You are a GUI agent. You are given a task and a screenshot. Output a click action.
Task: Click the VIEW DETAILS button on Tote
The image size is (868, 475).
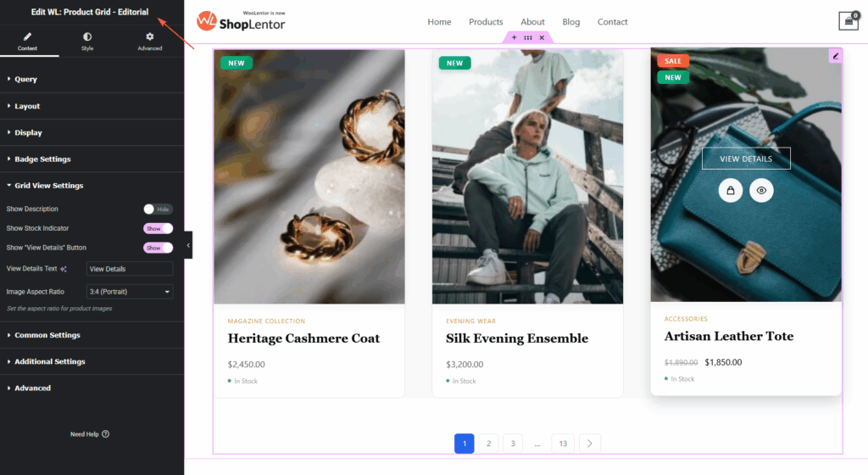click(x=746, y=159)
